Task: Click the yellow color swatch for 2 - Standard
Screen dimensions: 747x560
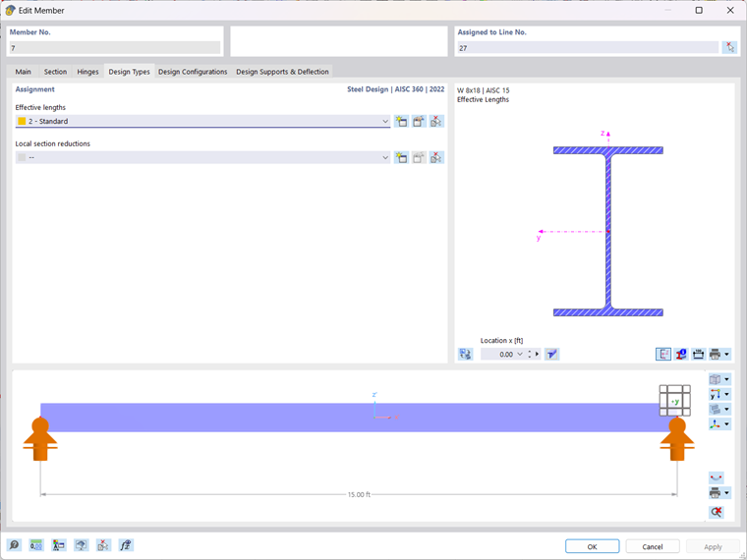Action: [22, 121]
